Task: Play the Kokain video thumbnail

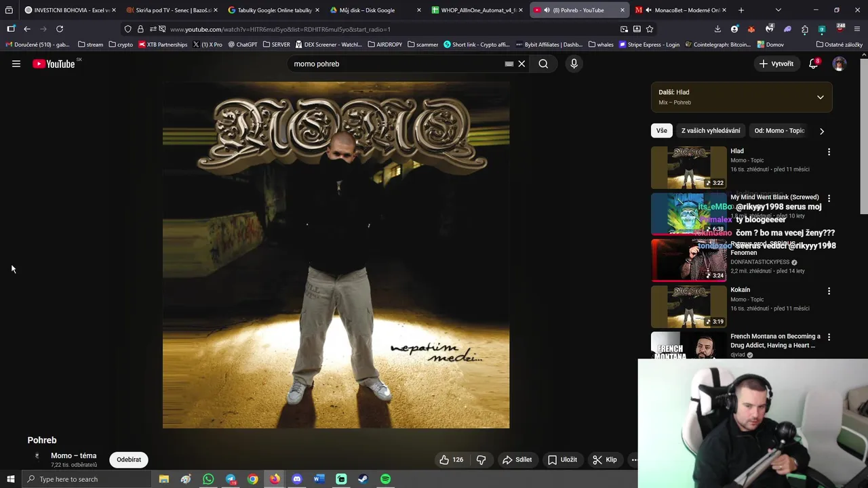Action: point(688,307)
